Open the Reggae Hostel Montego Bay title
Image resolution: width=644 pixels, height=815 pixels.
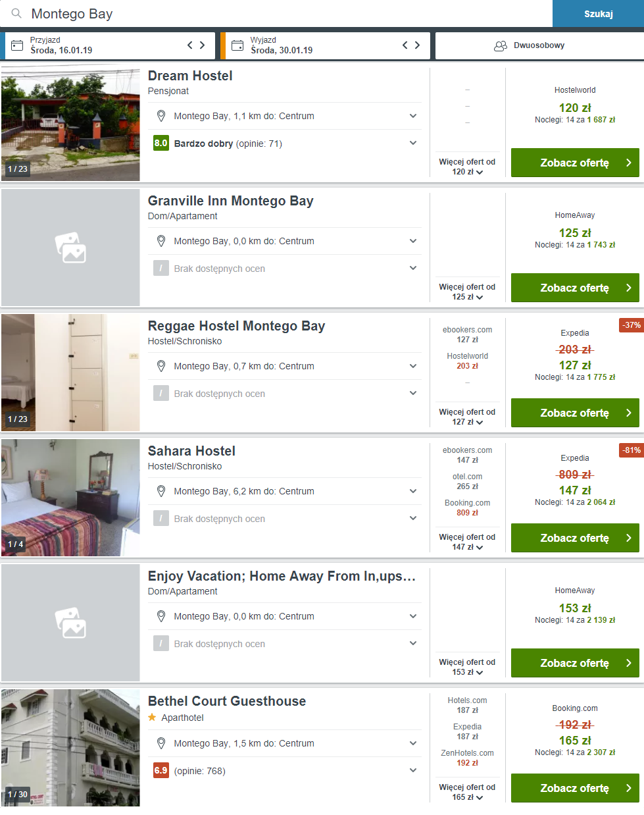coord(236,326)
